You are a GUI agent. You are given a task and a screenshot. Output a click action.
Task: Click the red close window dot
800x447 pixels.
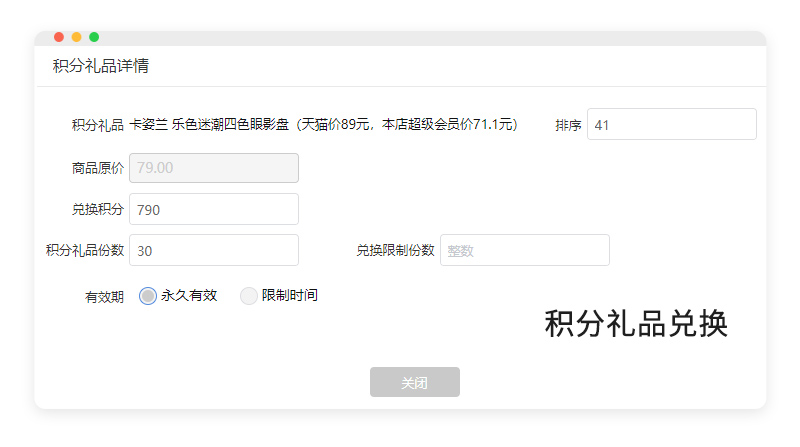[59, 37]
